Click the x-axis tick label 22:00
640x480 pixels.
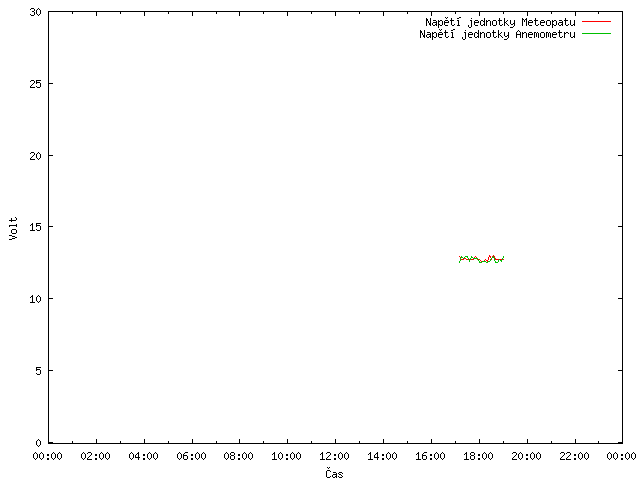tap(574, 456)
